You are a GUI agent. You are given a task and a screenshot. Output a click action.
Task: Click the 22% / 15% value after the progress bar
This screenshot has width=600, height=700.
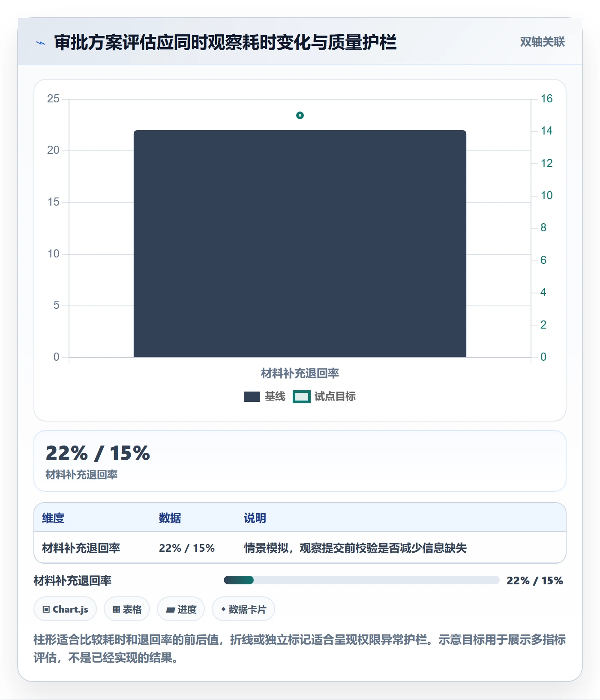coord(535,580)
